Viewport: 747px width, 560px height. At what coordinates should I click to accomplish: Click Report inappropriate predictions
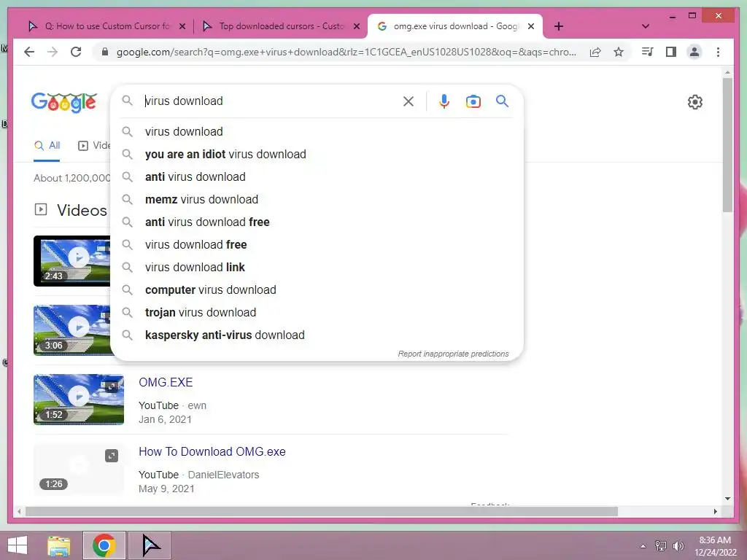pyautogui.click(x=453, y=354)
